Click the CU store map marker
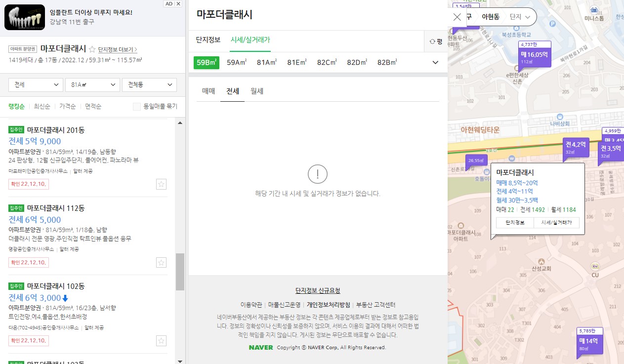Viewport: 624px width, 364px height. point(595,270)
